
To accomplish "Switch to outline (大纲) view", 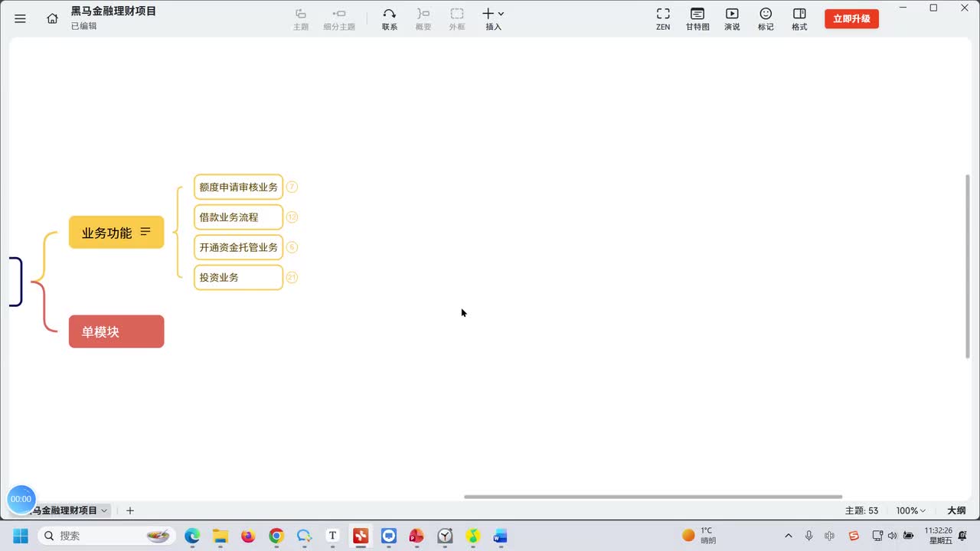I will tap(956, 510).
